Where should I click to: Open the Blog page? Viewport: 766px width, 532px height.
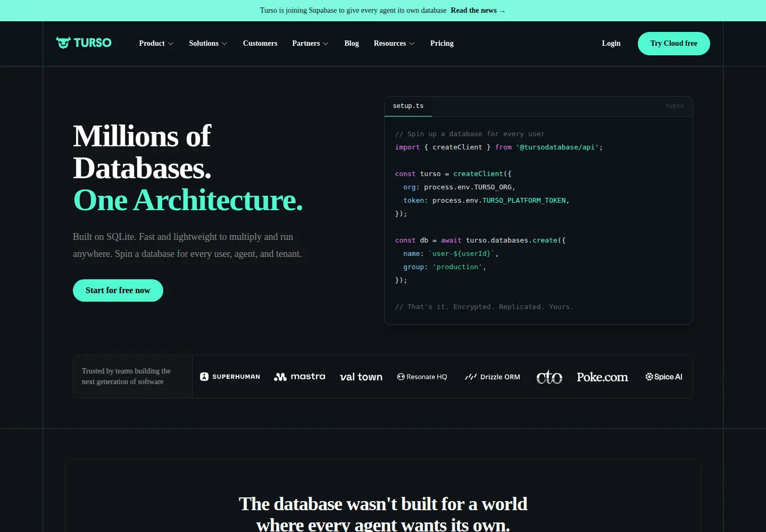(352, 43)
